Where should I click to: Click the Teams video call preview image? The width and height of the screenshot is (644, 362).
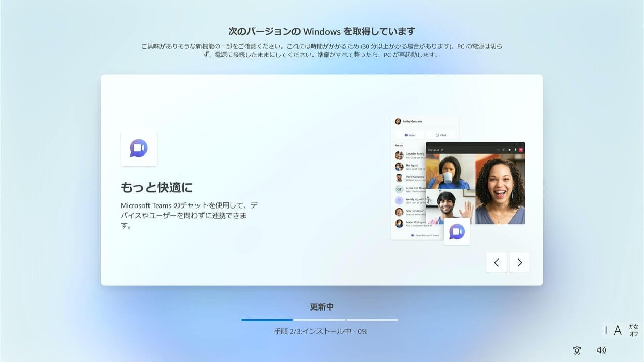coord(475,183)
